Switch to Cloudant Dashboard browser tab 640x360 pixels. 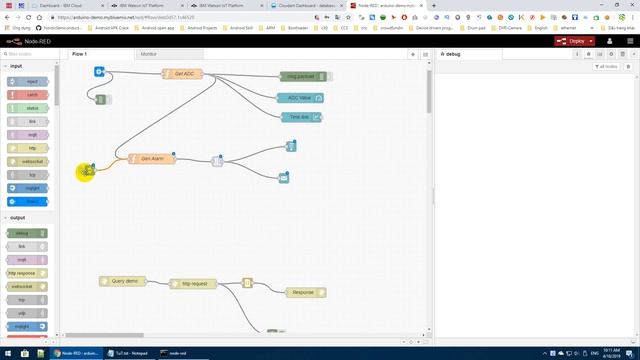coord(307,6)
